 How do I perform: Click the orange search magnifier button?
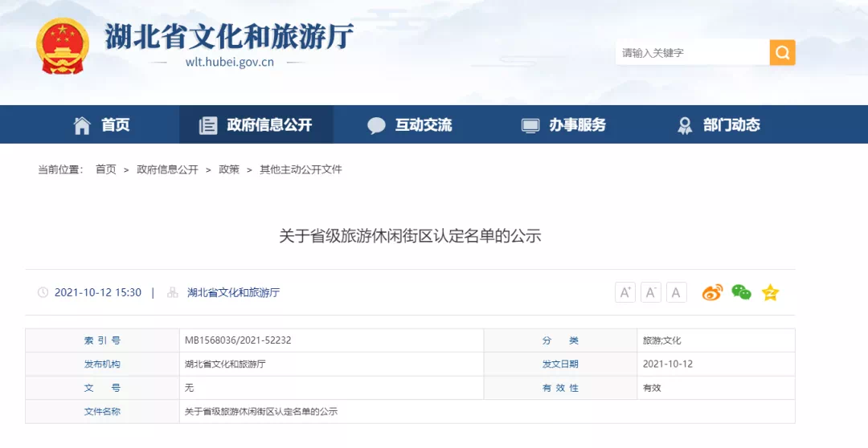(x=782, y=53)
